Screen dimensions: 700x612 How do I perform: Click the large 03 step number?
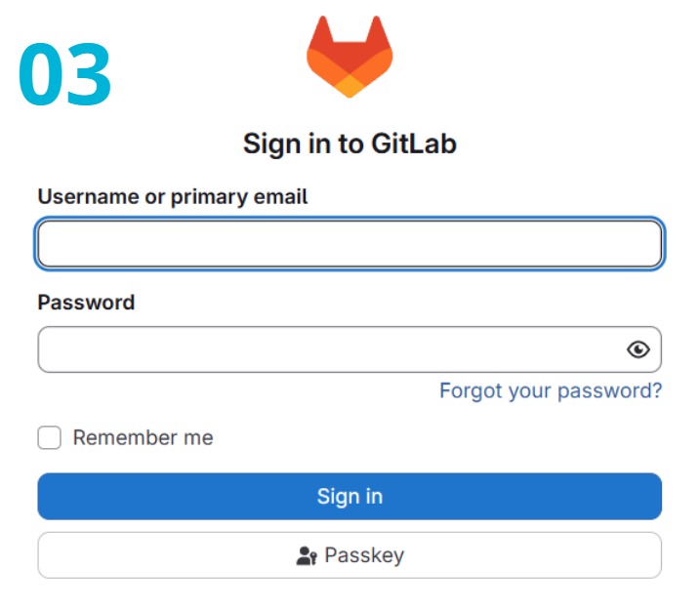[x=65, y=76]
